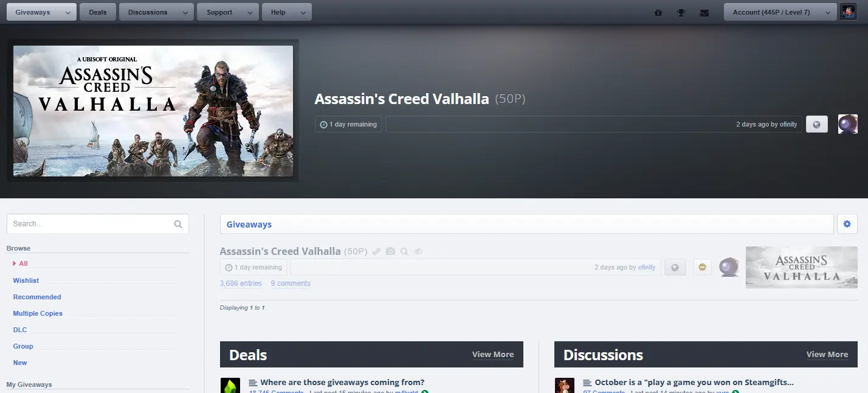
Task: Open the large Assassin's Creed Valhalla banner image
Action: point(153,111)
